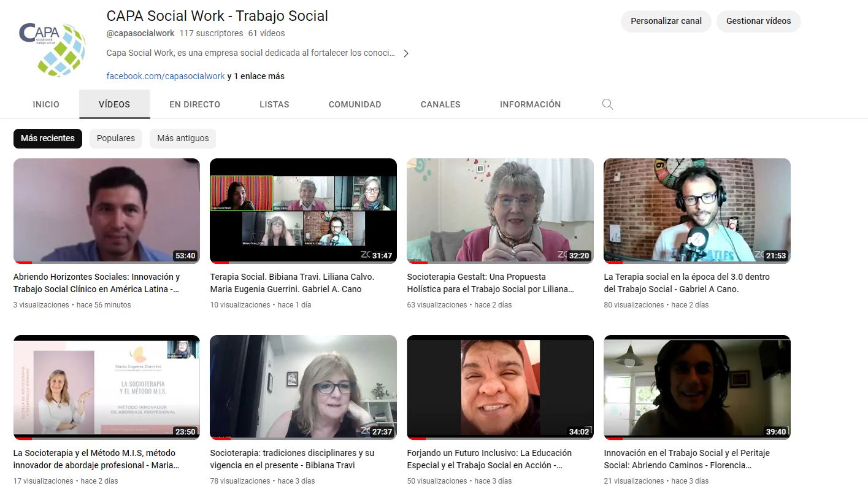The height and width of the screenshot is (502, 868).
Task: Click the title 'Abriendo Horizontes Sociales: Innovación y'
Action: [x=97, y=277]
